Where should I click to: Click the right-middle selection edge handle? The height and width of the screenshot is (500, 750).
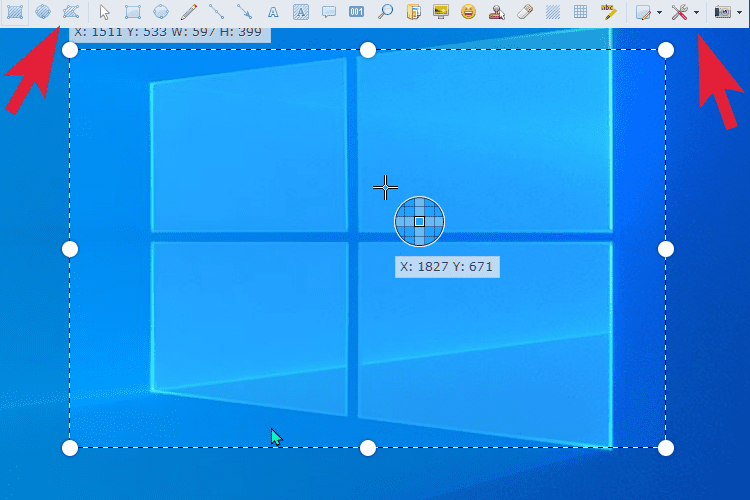click(666, 249)
